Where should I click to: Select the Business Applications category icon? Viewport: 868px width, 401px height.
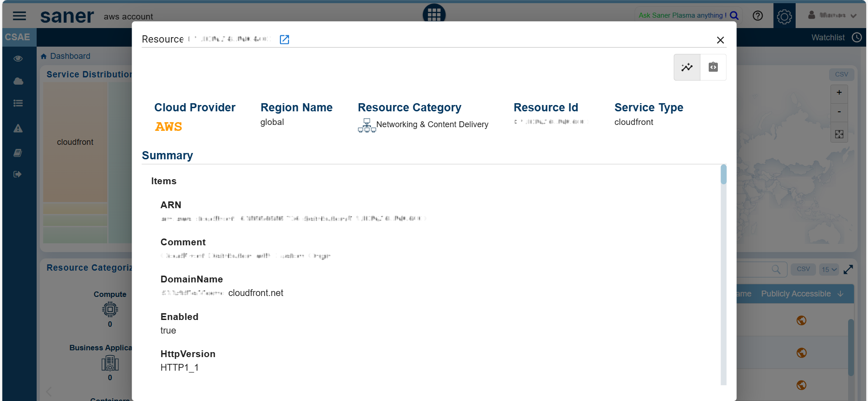[x=110, y=363]
